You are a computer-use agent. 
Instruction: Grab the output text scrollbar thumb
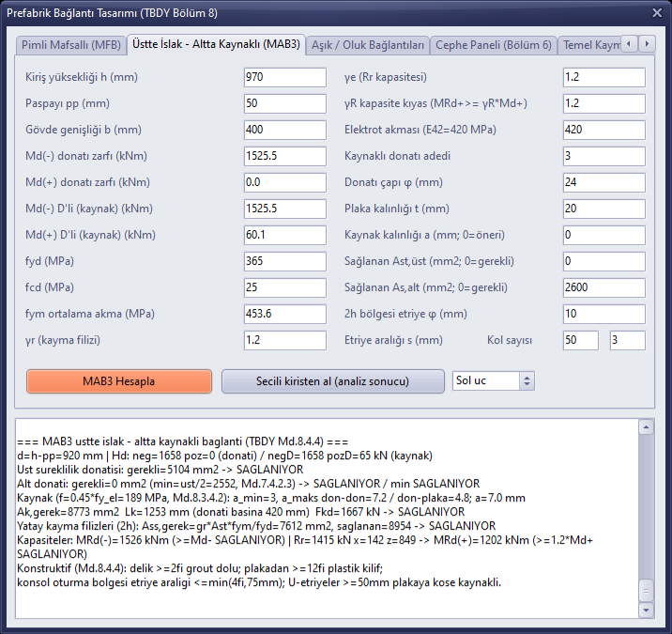click(646, 591)
